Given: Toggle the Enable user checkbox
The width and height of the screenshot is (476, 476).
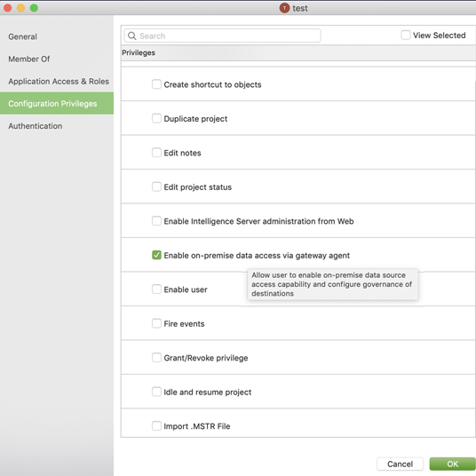Looking at the screenshot, I should click(156, 289).
